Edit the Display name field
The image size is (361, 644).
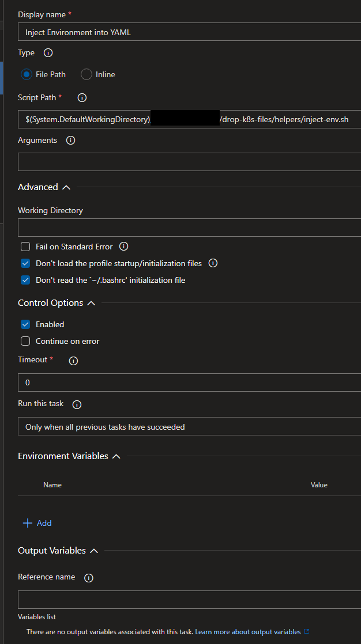tap(190, 32)
